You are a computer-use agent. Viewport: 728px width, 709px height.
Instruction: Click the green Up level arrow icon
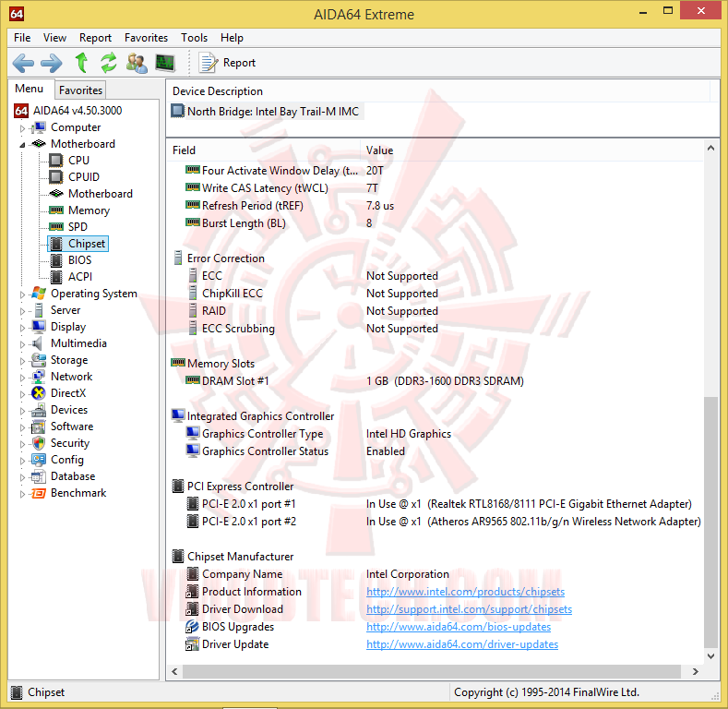[x=82, y=62]
